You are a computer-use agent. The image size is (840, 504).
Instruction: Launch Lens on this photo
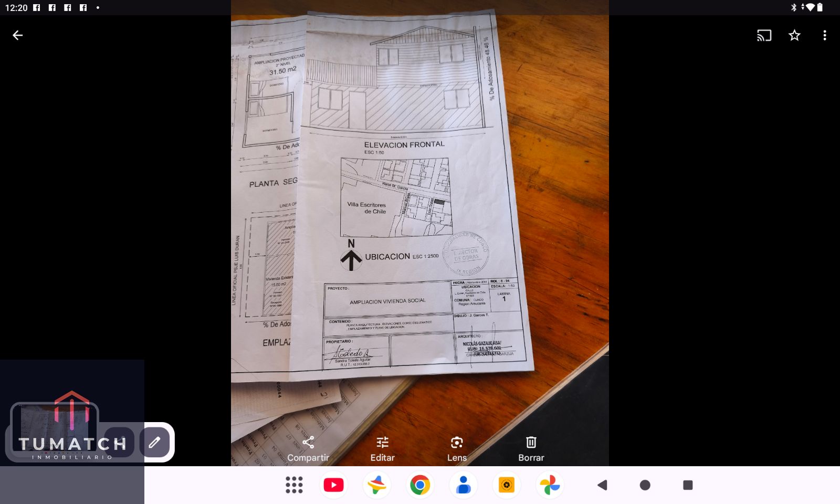[x=457, y=449]
